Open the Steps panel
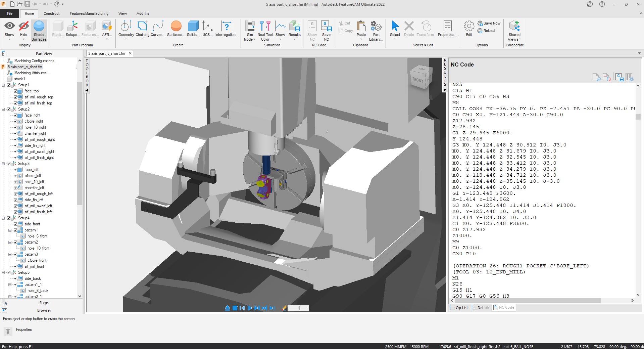Image resolution: width=644 pixels, height=349 pixels. point(44,303)
